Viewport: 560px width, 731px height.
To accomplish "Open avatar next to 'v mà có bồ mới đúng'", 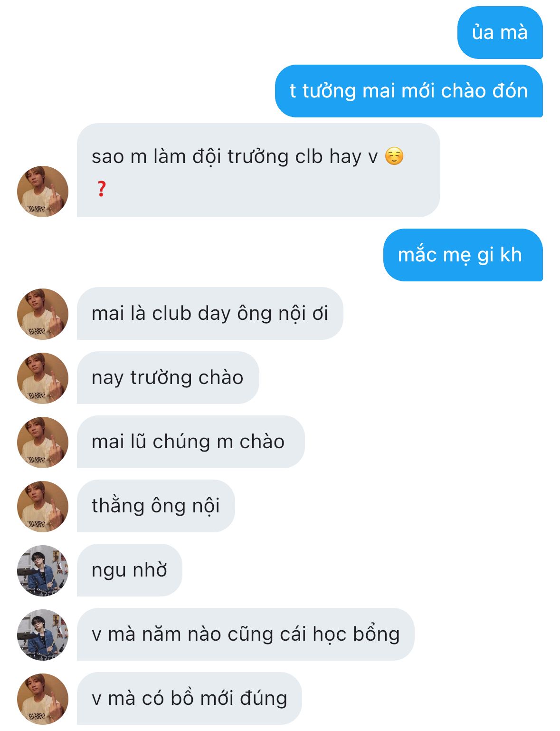I will coord(43,699).
